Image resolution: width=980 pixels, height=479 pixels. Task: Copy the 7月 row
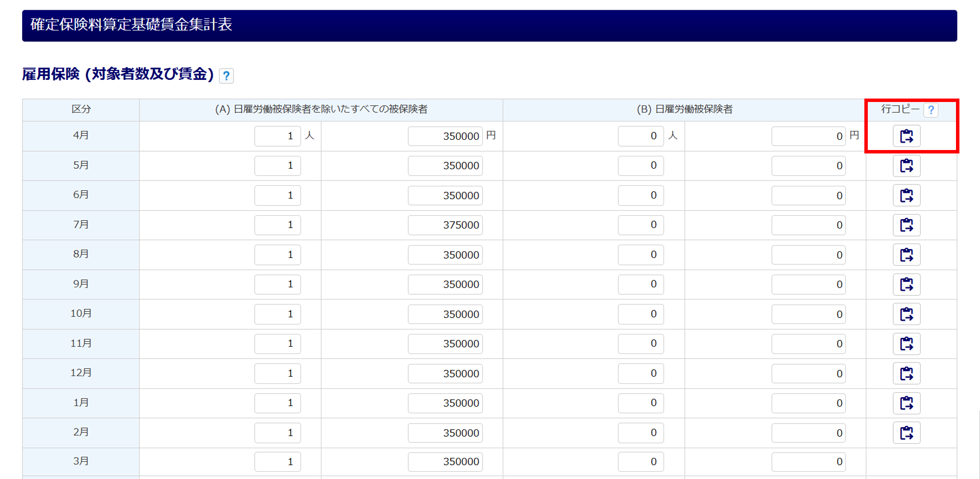(x=906, y=225)
